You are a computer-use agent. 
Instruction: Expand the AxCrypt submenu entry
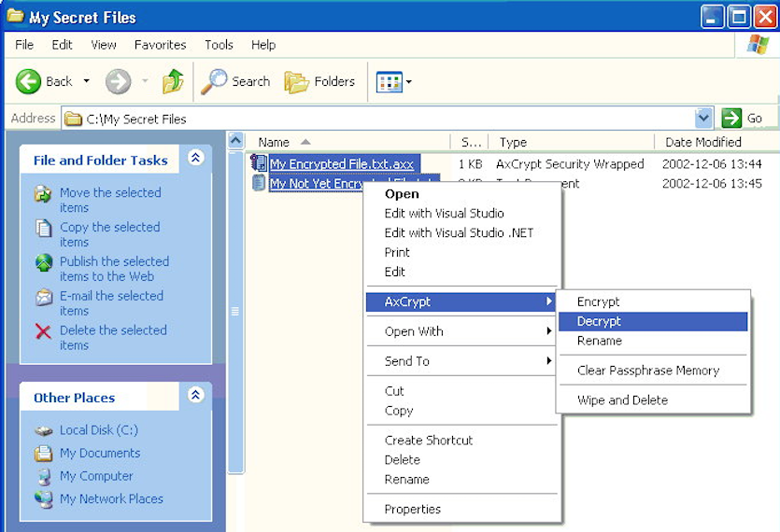pos(461,301)
